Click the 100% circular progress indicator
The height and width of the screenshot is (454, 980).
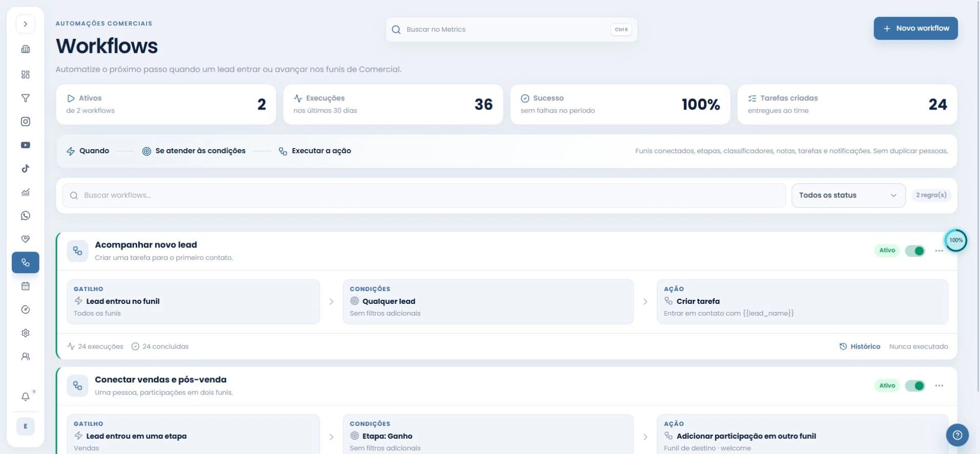click(955, 240)
